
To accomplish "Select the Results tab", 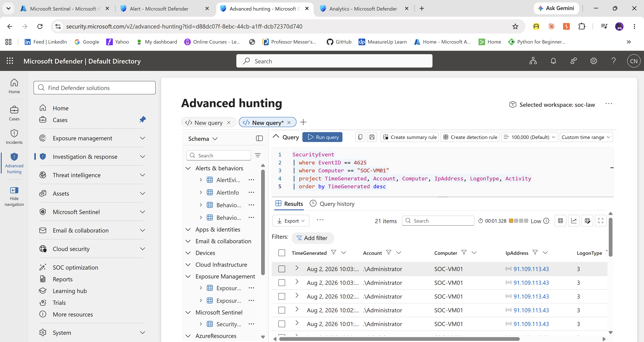I will pos(289,204).
